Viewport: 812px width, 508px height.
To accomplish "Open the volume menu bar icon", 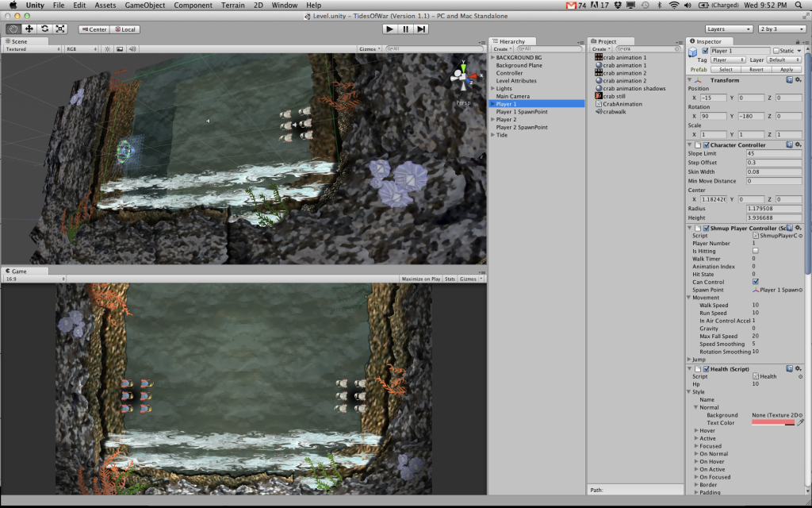I will pyautogui.click(x=688, y=6).
